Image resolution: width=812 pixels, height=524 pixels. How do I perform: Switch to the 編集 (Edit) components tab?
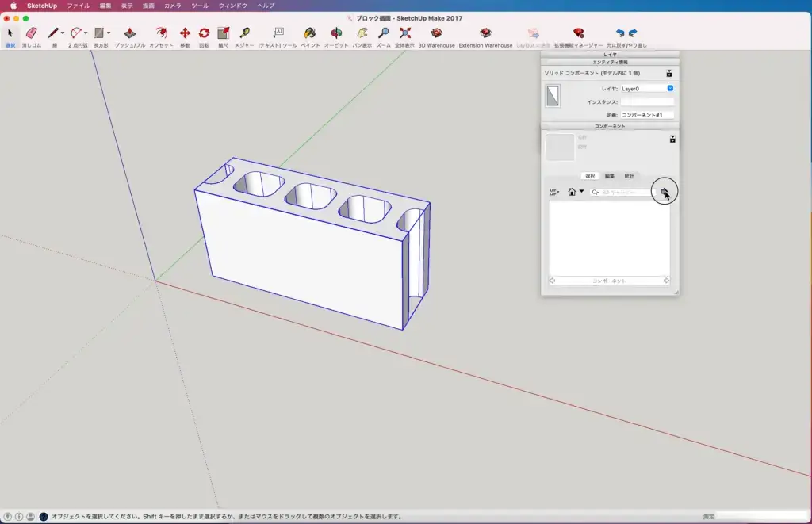tap(609, 176)
